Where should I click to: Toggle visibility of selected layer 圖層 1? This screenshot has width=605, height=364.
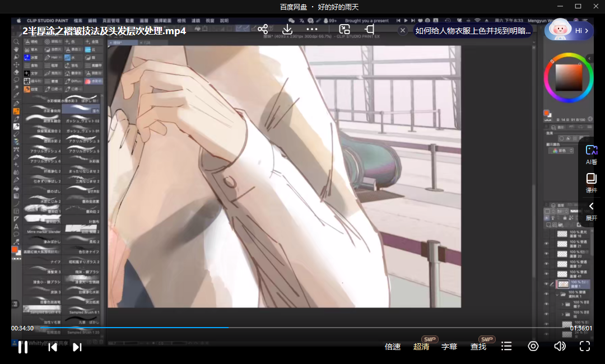tap(546, 284)
